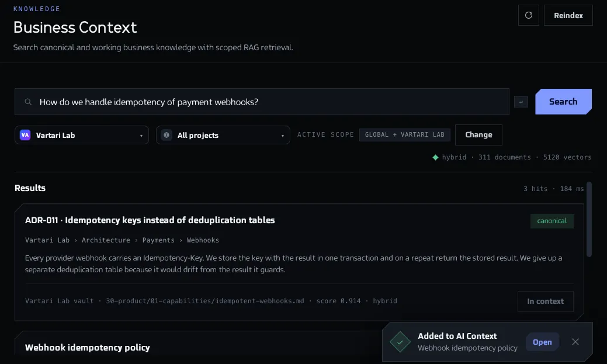Click the Payments breadcrumb segment
Image resolution: width=607 pixels, height=364 pixels.
tap(158, 240)
